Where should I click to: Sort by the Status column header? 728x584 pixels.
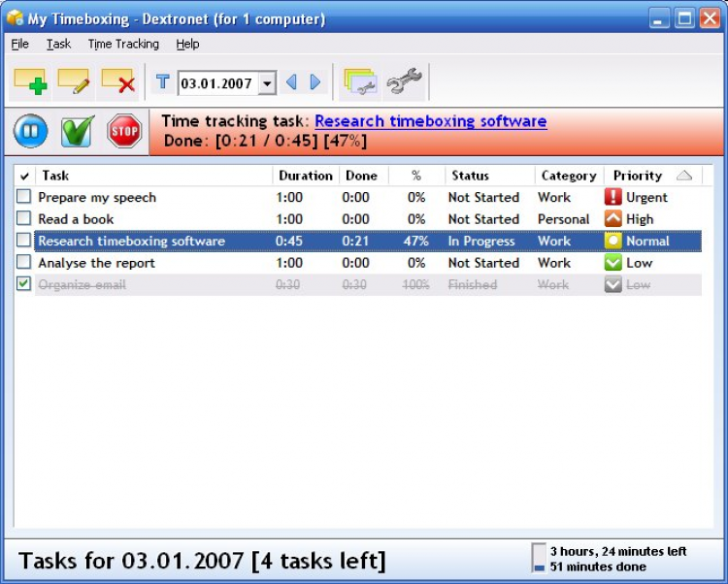490,176
